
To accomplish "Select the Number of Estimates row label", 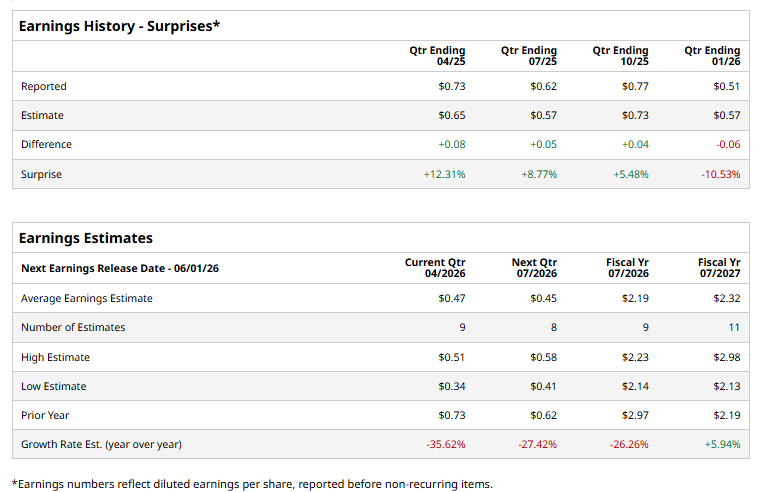I will click(x=73, y=327).
